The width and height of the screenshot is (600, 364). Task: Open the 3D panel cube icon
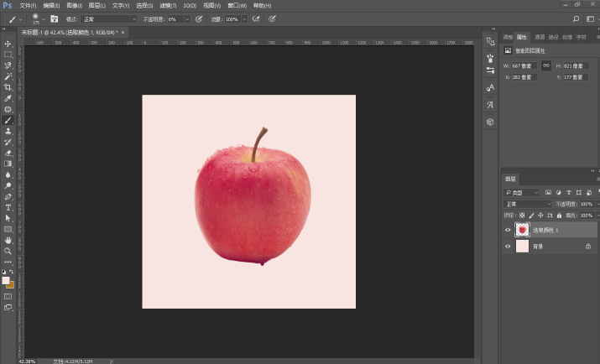490,122
